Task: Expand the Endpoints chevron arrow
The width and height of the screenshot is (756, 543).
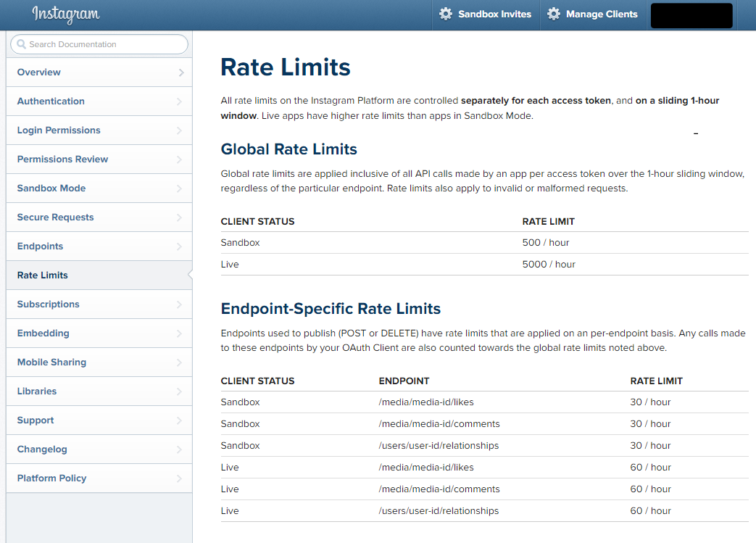Action: point(179,246)
